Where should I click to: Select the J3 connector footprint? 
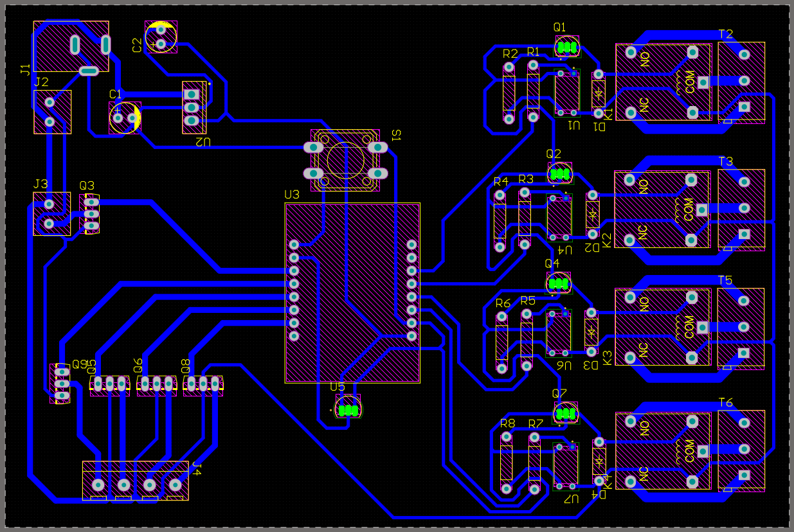tap(51, 213)
